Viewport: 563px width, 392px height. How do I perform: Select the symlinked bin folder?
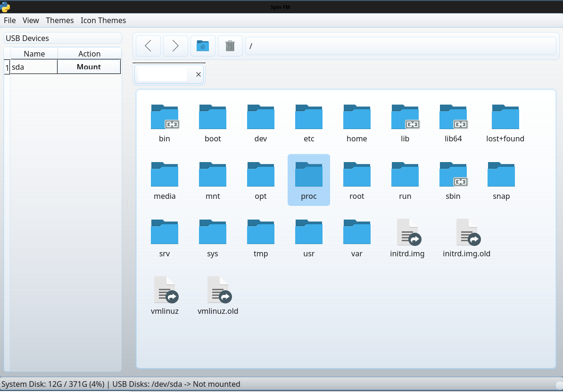pos(165,118)
